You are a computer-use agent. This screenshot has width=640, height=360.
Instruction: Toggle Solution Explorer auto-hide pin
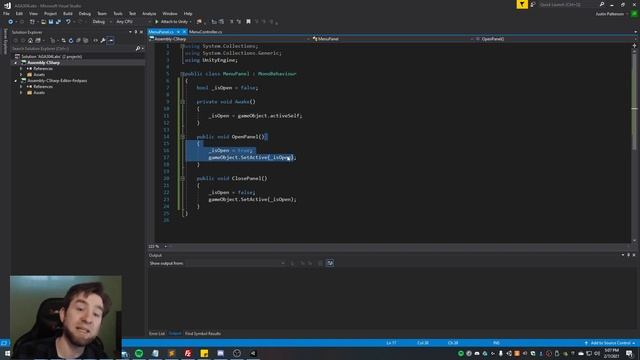136,32
